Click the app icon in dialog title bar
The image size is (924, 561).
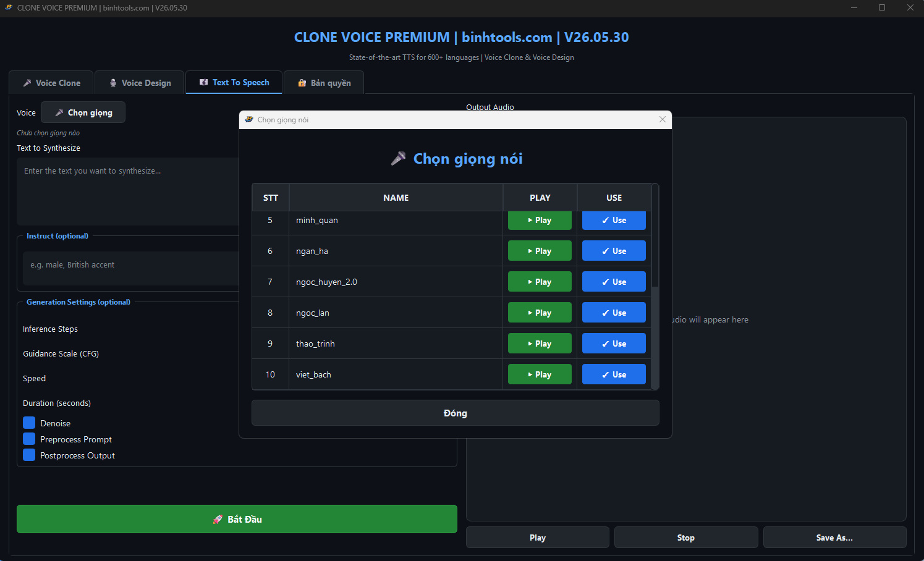point(249,119)
